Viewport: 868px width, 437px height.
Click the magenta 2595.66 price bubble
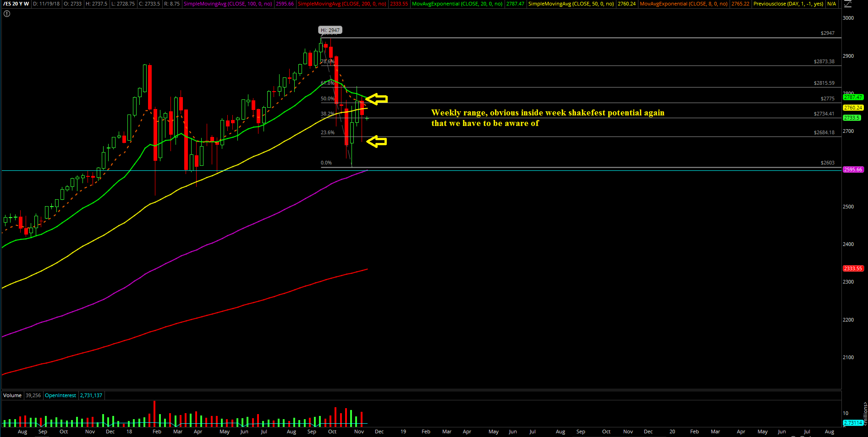(853, 169)
